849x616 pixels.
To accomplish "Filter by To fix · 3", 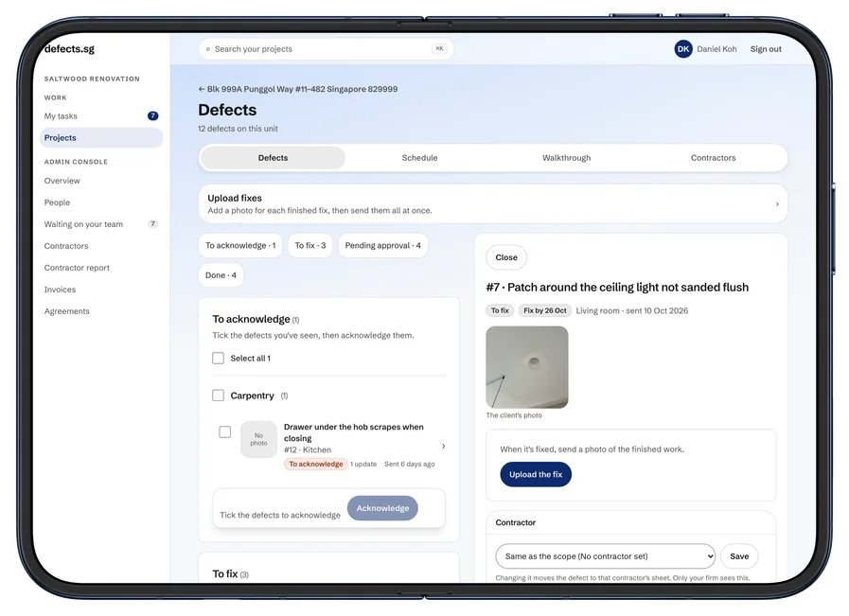I will pyautogui.click(x=310, y=245).
